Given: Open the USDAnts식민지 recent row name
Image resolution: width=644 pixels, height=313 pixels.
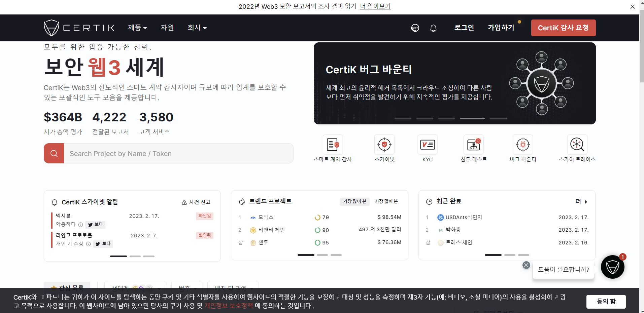Looking at the screenshot, I should tap(464, 218).
